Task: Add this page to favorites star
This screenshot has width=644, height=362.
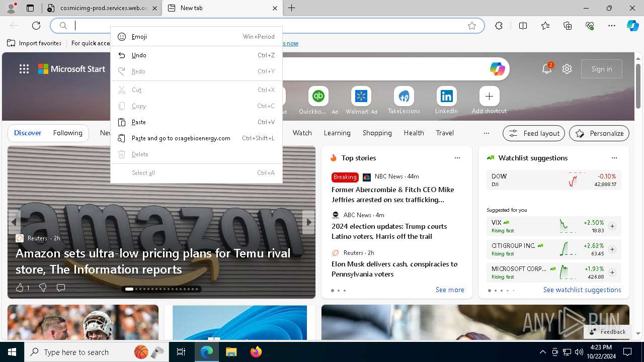Action: click(472, 26)
